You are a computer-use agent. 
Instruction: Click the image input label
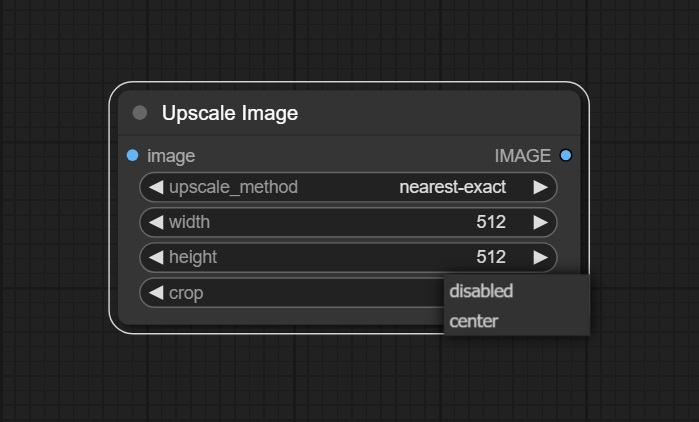click(171, 156)
